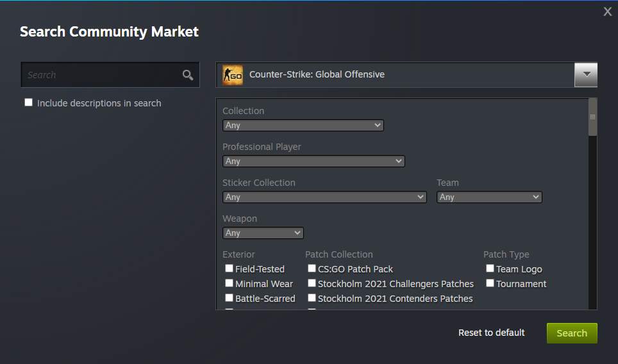Tick Stockholm 2021 Contenders Patches
618x364 pixels.
[312, 298]
